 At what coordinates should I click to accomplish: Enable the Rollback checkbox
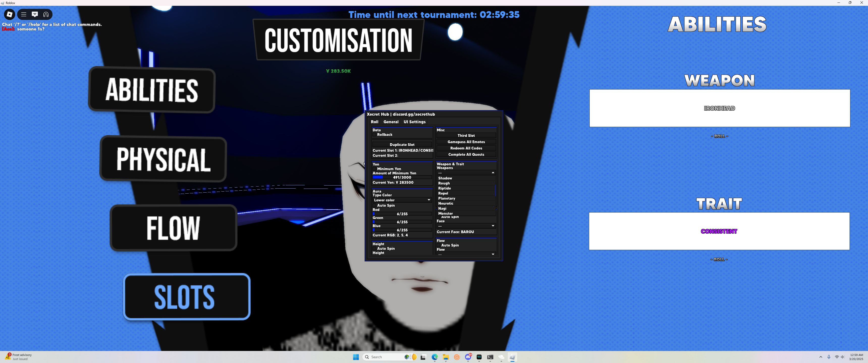(x=374, y=135)
